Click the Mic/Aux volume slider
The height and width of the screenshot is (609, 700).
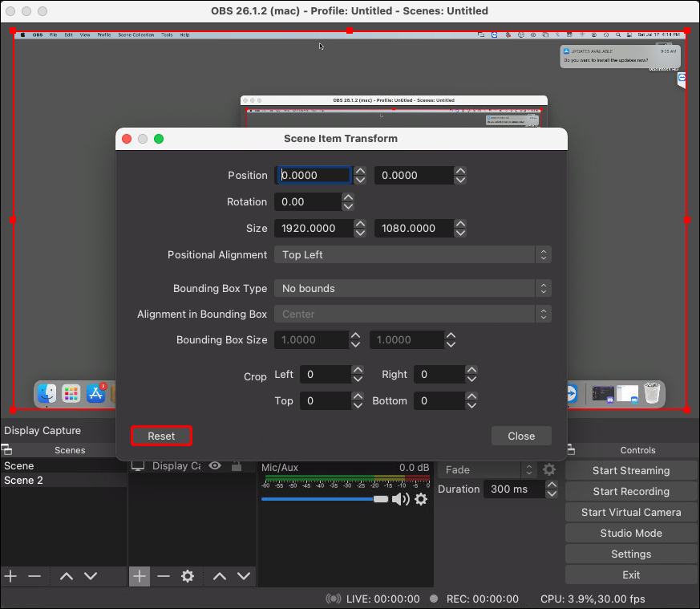tap(321, 499)
